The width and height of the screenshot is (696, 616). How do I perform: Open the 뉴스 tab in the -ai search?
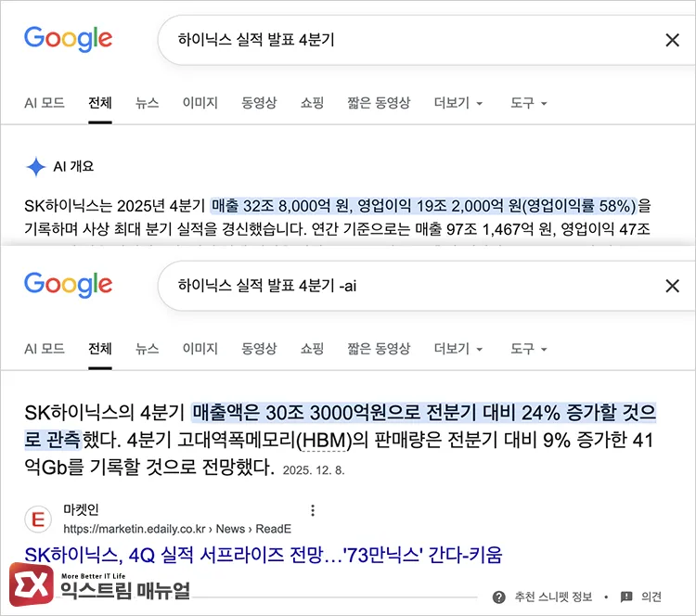[x=147, y=349]
